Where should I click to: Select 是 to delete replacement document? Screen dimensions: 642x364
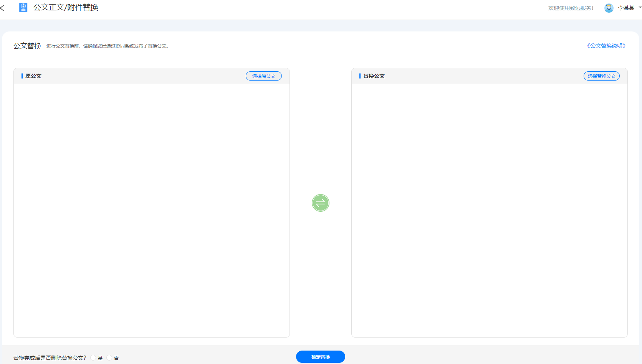(x=93, y=358)
